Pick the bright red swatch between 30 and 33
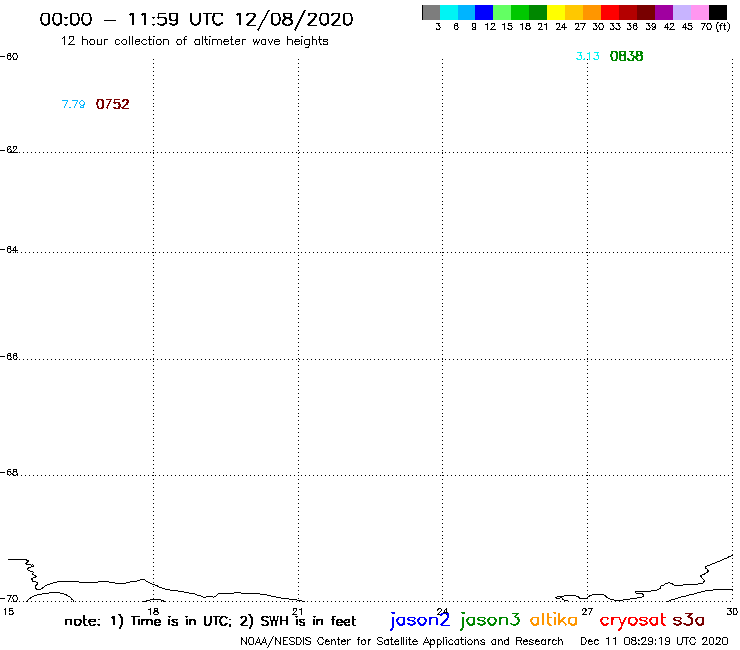The height and width of the screenshot is (650, 740). pyautogui.click(x=610, y=12)
